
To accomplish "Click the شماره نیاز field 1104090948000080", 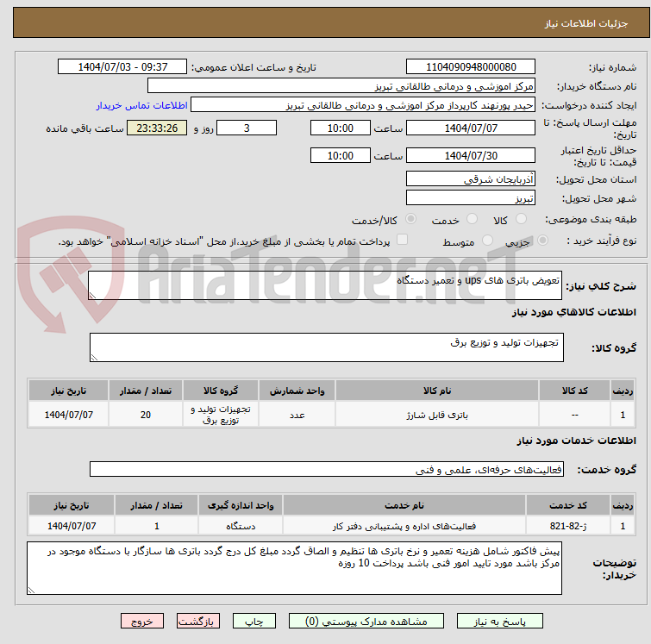I will (471, 67).
